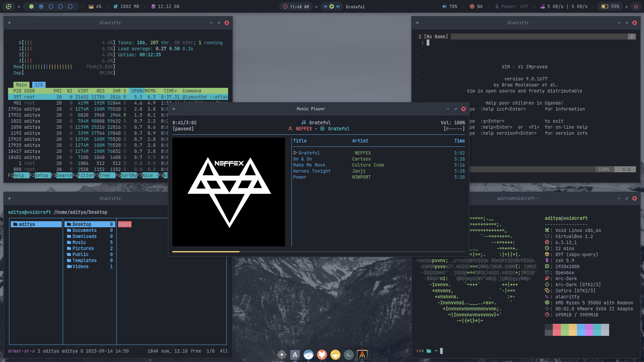Viewport: 644px width, 362px height.
Task: Switch to the third workspace circle
Action: tap(51, 6)
